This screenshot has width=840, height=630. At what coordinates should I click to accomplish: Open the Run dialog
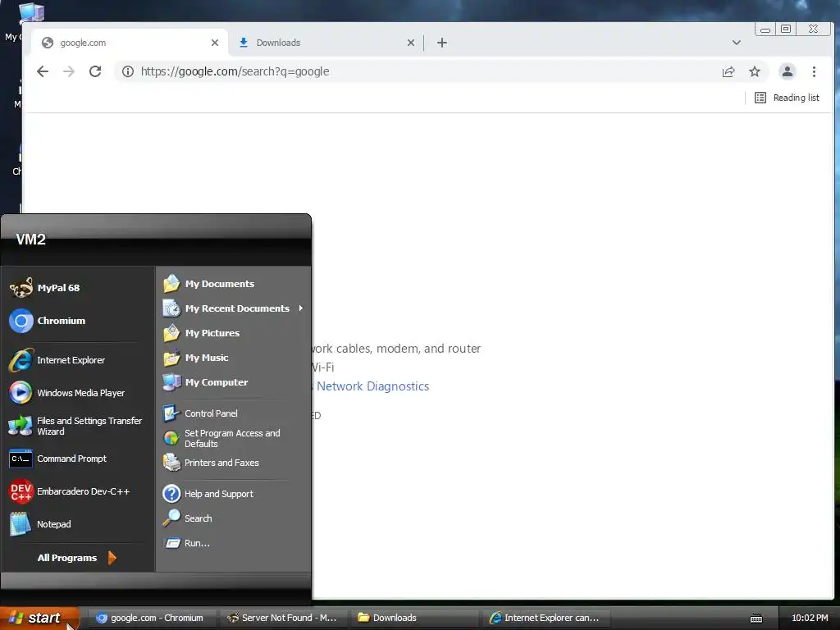coord(186,543)
